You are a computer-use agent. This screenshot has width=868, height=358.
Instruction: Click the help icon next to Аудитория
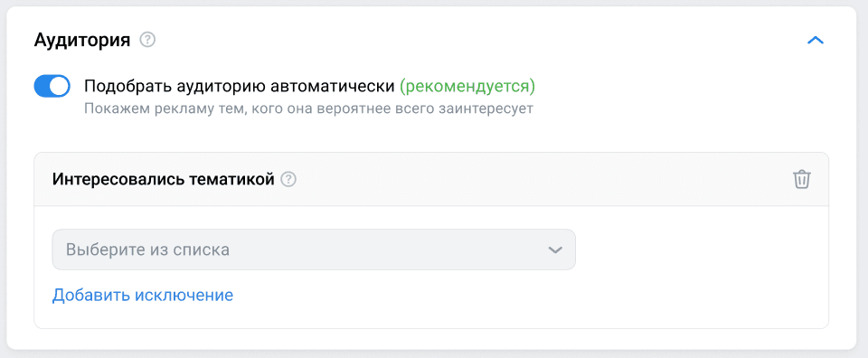pos(147,40)
